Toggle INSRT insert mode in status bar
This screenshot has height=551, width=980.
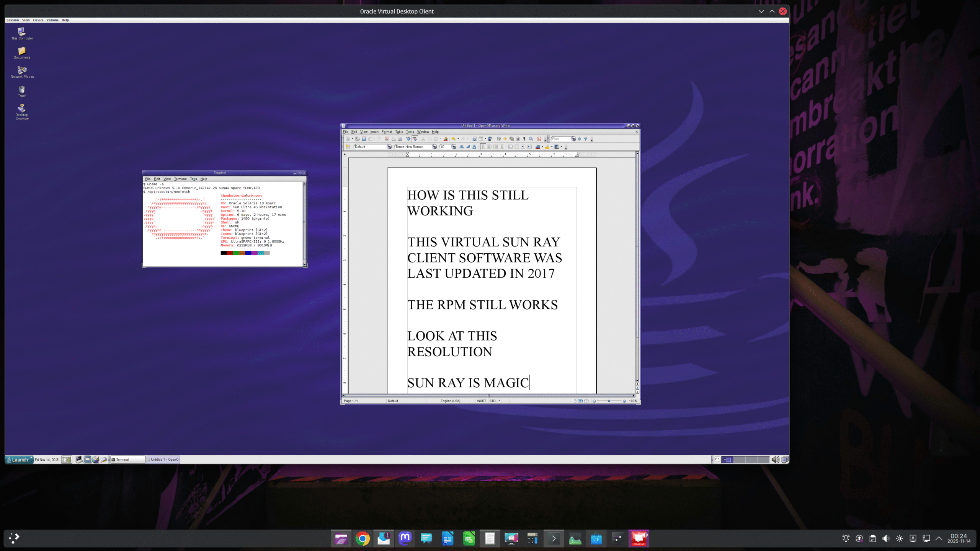[x=481, y=401]
